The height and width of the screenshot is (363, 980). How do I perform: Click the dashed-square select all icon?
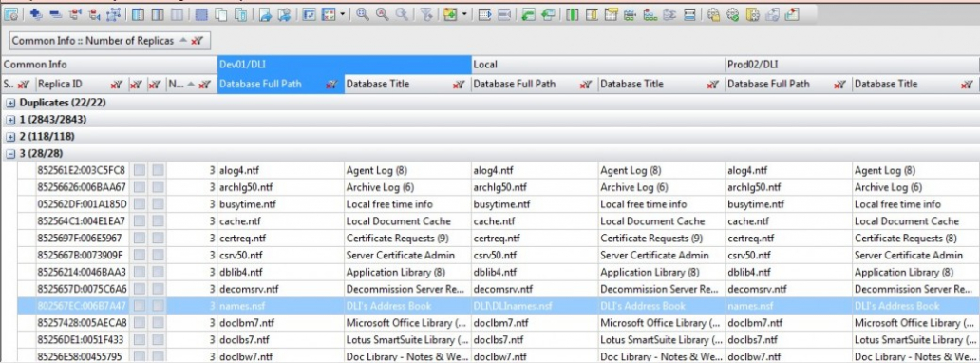pos(201,14)
